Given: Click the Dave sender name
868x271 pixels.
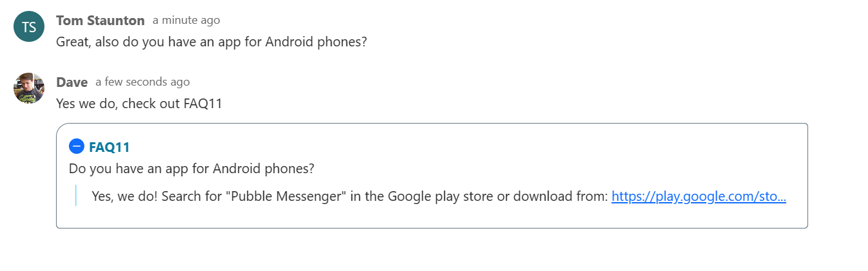Looking at the screenshot, I should point(72,82).
